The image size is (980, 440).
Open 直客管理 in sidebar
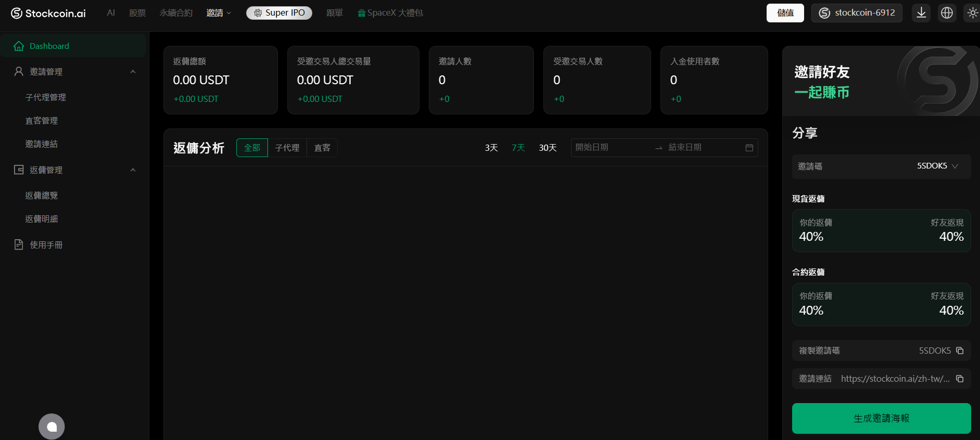(42, 121)
